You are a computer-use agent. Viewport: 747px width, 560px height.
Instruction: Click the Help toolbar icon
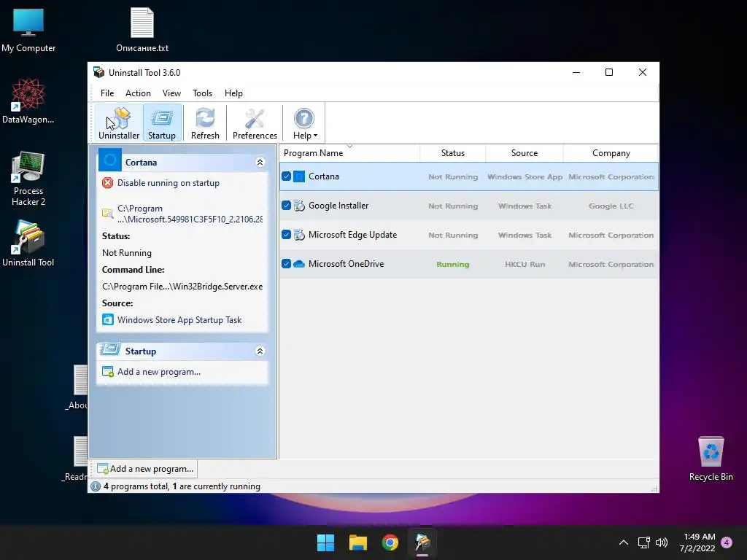pyautogui.click(x=303, y=119)
